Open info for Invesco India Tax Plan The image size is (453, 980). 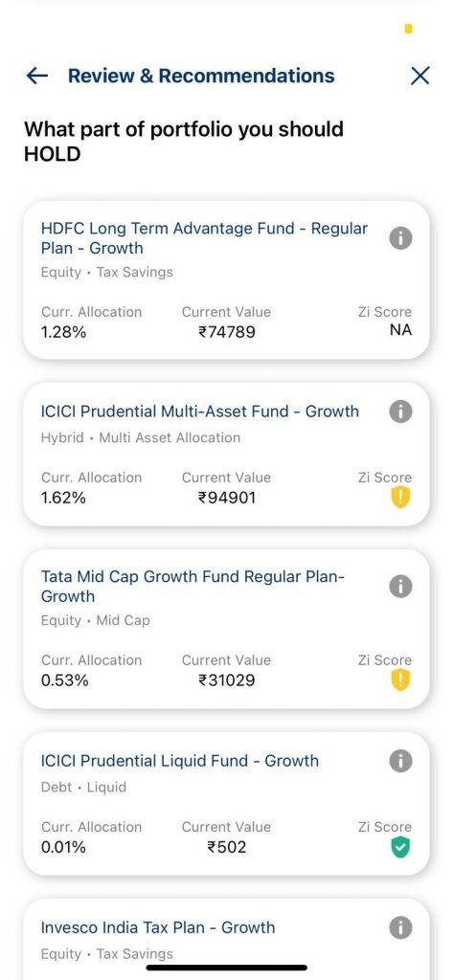tap(400, 927)
